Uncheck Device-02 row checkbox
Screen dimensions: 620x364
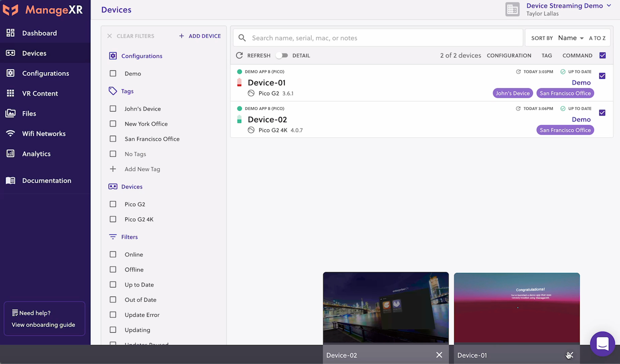pos(602,113)
